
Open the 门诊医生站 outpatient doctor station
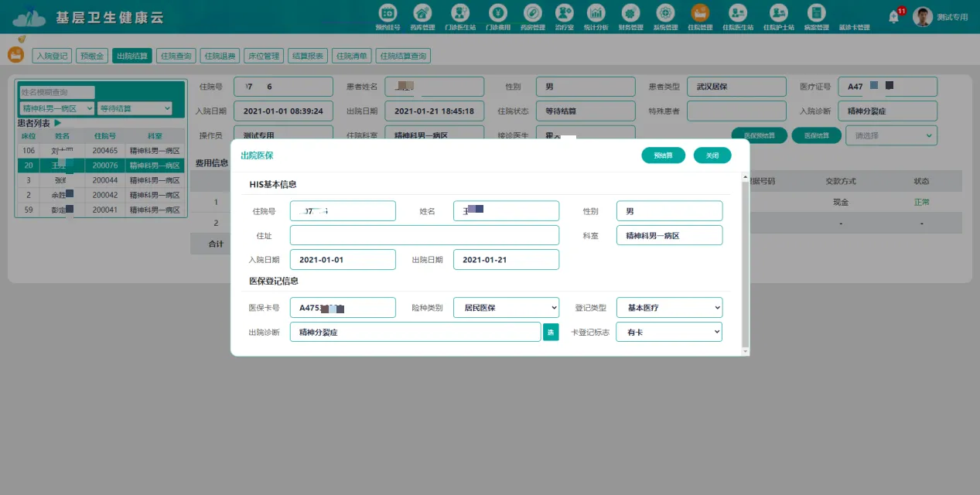coord(460,15)
